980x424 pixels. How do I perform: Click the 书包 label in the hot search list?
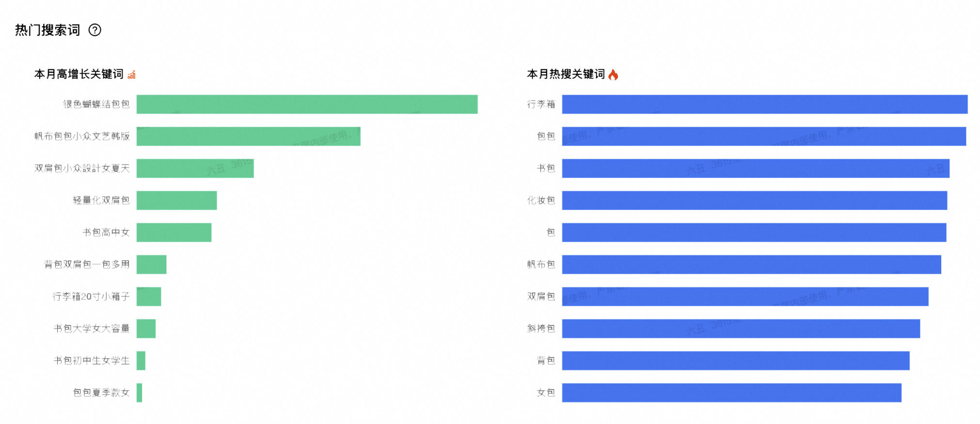(546, 168)
